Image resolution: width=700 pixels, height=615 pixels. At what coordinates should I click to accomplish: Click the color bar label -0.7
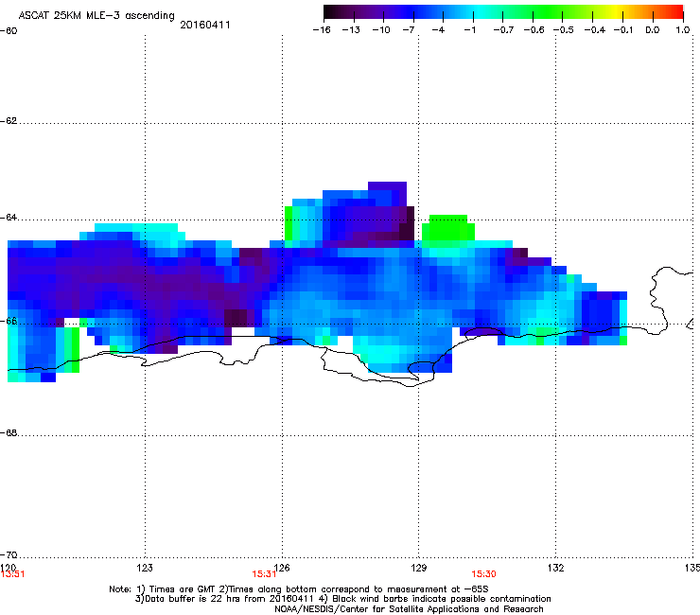503,30
